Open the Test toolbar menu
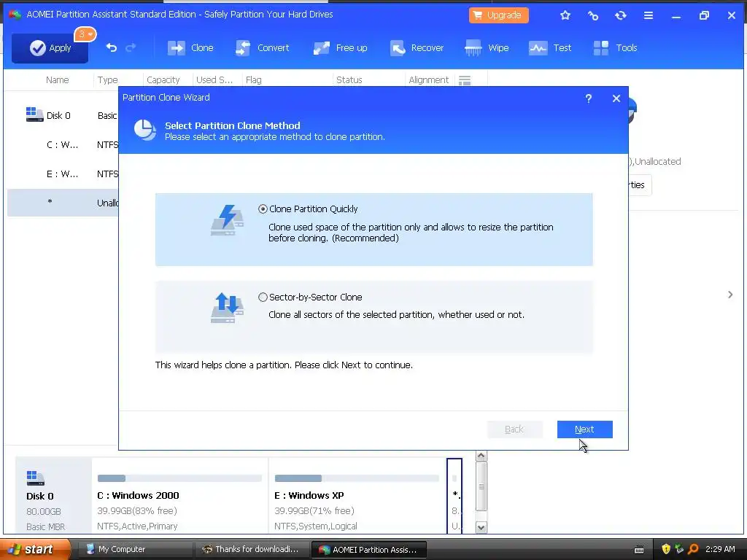Viewport: 747px width, 560px height. (550, 48)
